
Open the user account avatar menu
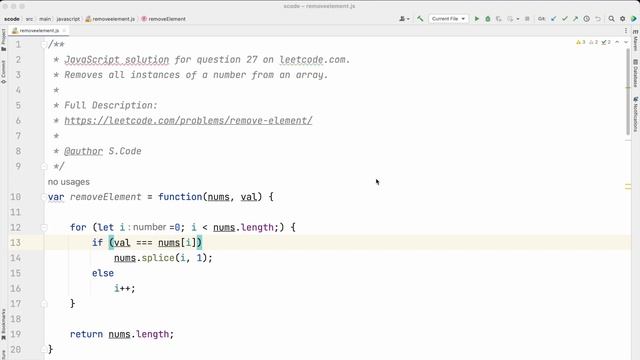404,19
